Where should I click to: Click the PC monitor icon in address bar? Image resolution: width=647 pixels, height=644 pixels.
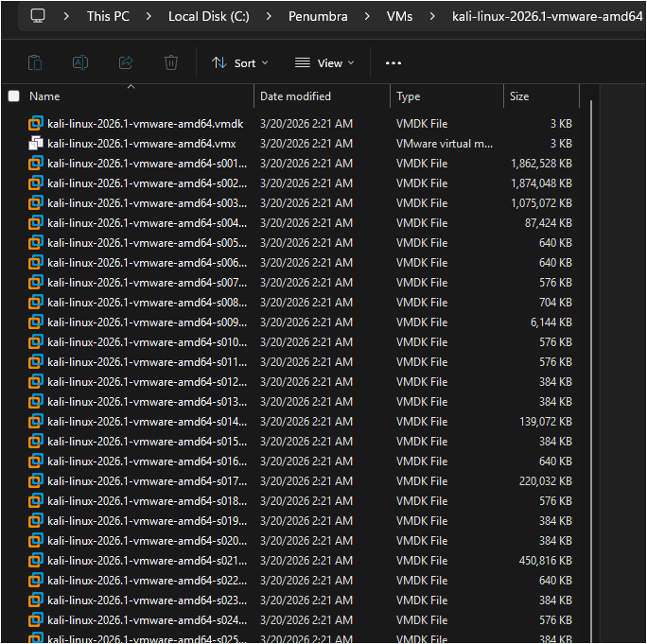[38, 16]
